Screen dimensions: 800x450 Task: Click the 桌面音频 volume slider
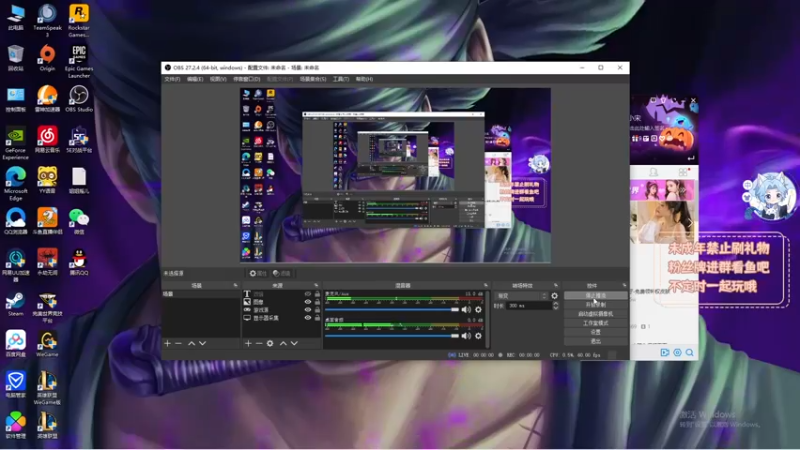(x=392, y=336)
